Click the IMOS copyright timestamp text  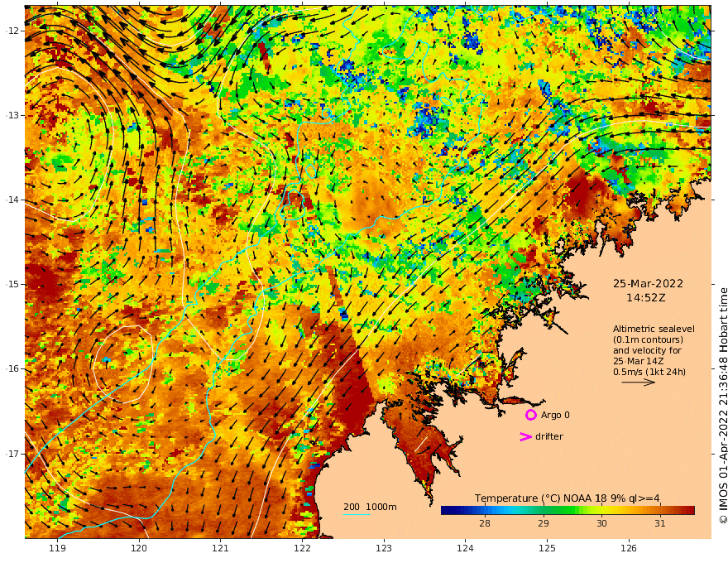click(x=723, y=406)
